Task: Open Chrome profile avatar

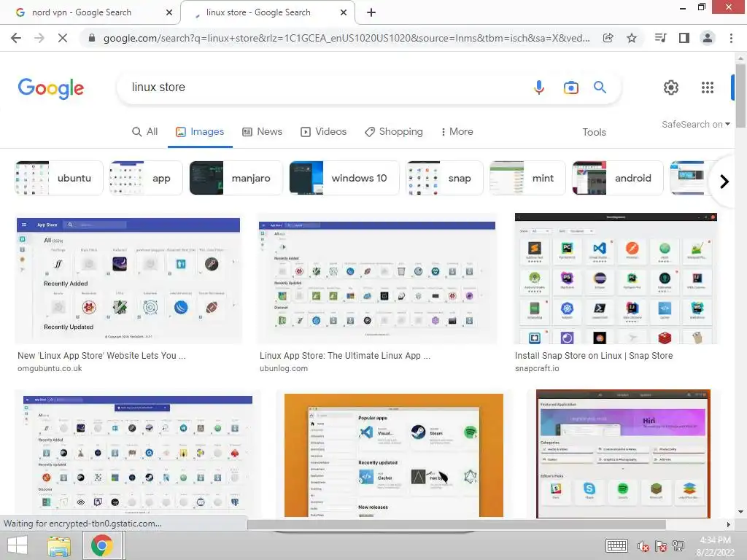Action: pos(708,38)
